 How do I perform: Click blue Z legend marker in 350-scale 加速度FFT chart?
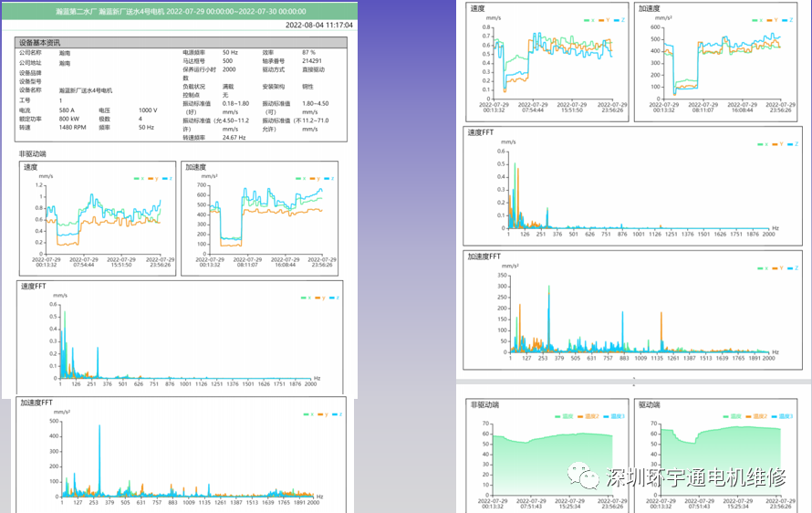[789, 268]
